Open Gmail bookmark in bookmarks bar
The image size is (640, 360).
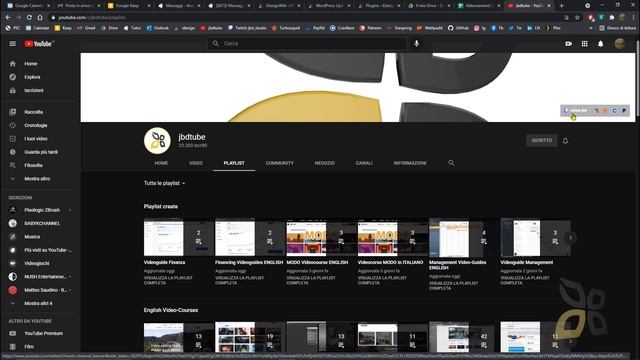(x=86, y=28)
